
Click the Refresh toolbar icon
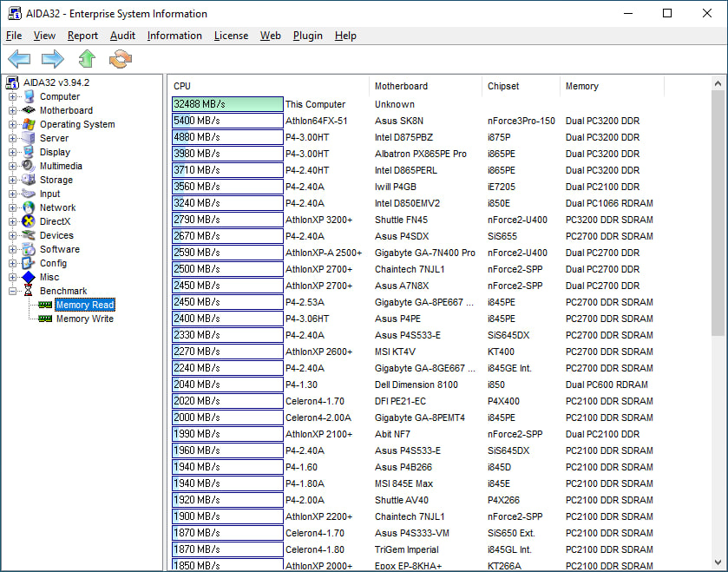pyautogui.click(x=120, y=59)
